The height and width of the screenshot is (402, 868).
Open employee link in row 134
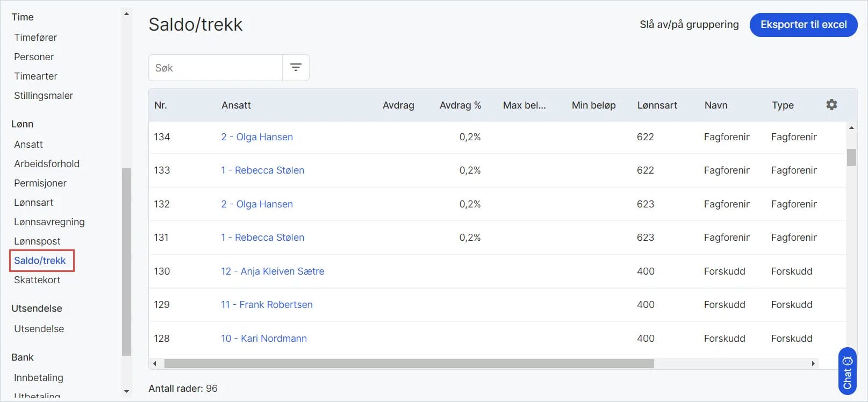click(257, 137)
